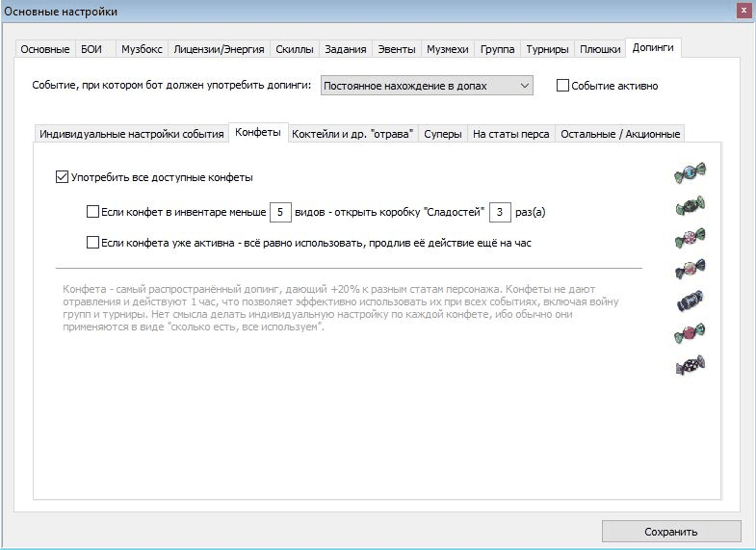The height and width of the screenshot is (550, 756).
Task: Go to the 'Эвенты' tab
Action: click(397, 49)
